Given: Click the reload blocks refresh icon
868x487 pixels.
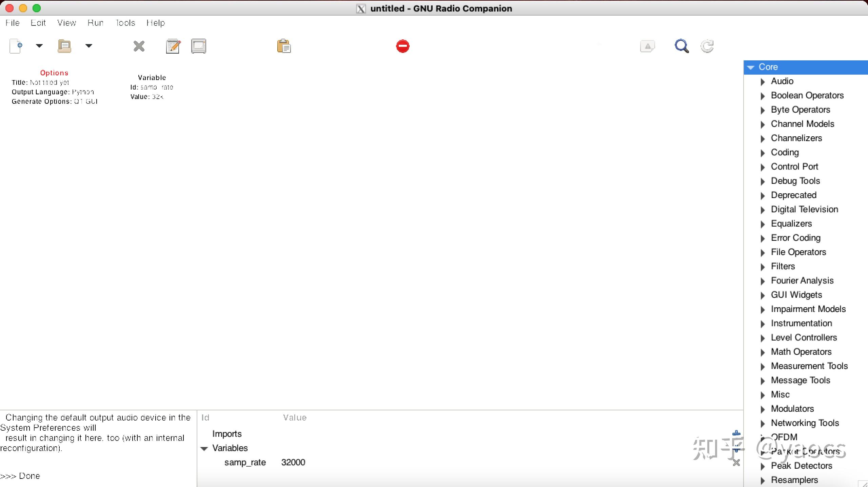Looking at the screenshot, I should point(707,46).
